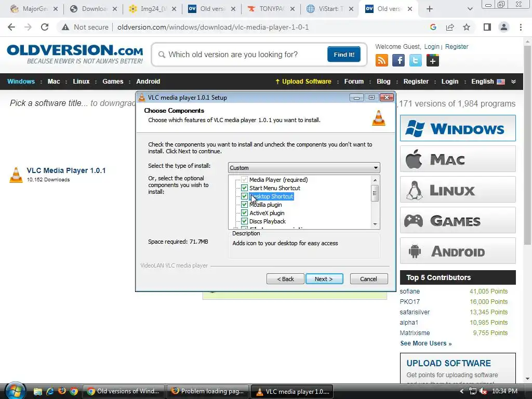
Task: Open the Chrome profile avatar
Action: click(x=504, y=27)
